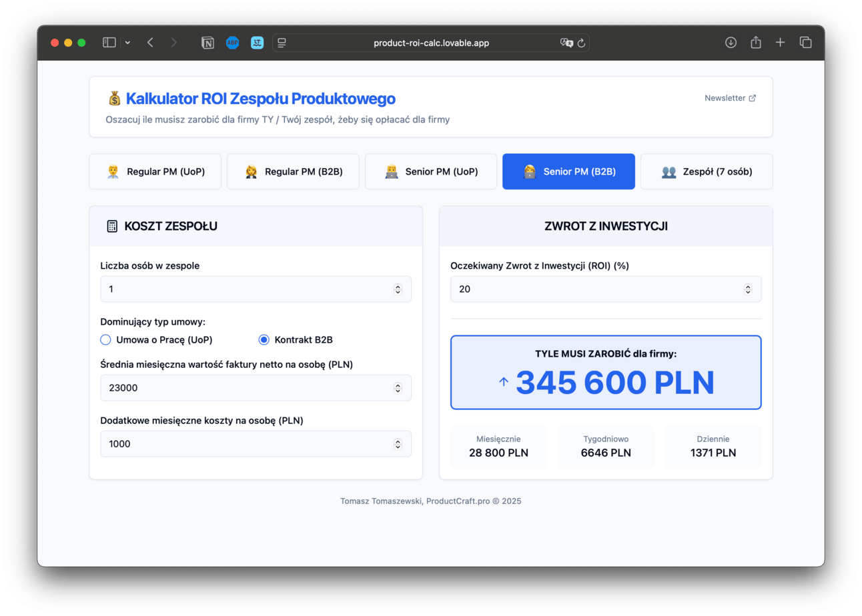
Task: Open the Notion extension icon
Action: tap(208, 43)
